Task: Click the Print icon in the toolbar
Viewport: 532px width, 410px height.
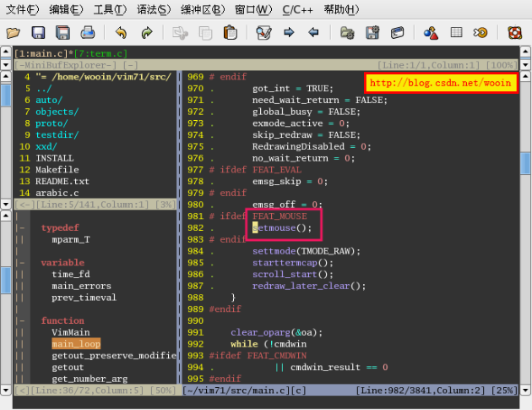Action: [x=88, y=33]
